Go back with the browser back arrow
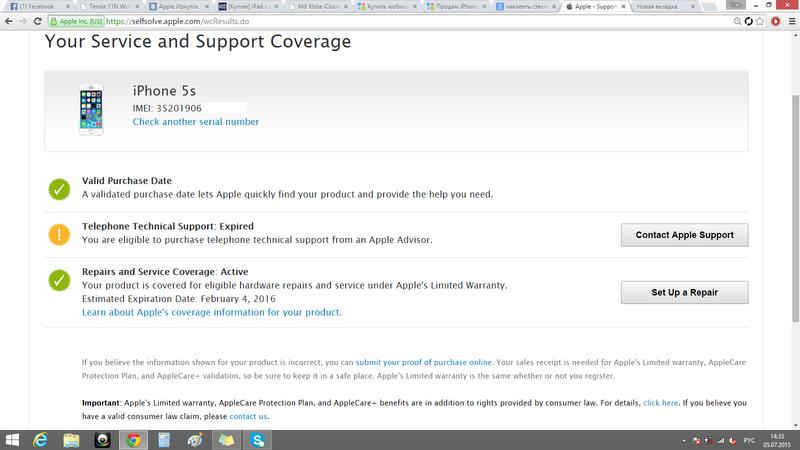Viewport: 800px width, 450px height. pyautogui.click(x=8, y=21)
